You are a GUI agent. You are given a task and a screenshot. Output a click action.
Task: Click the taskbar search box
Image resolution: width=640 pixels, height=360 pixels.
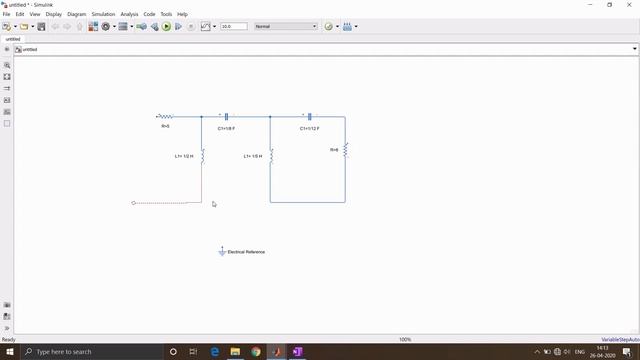pyautogui.click(x=92, y=352)
